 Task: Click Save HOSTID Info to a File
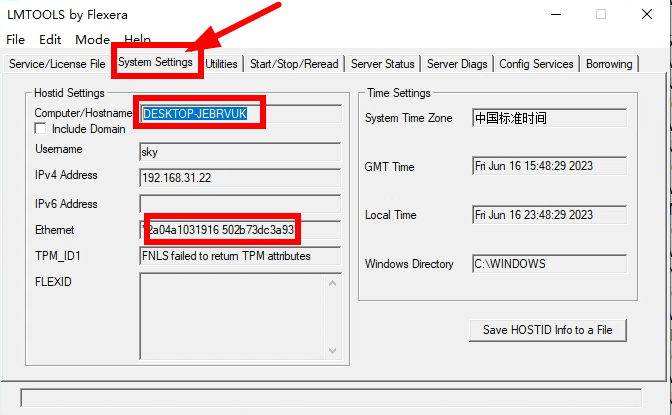pos(548,330)
